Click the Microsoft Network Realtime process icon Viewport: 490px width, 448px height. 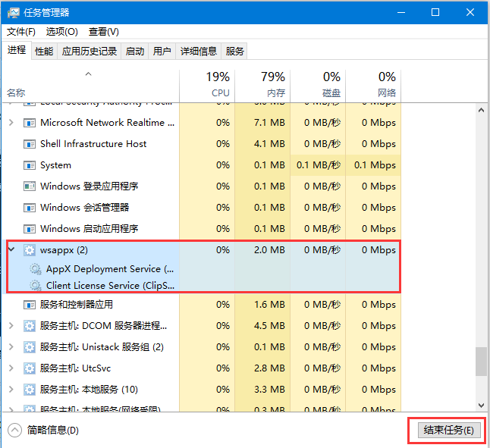tap(30, 123)
